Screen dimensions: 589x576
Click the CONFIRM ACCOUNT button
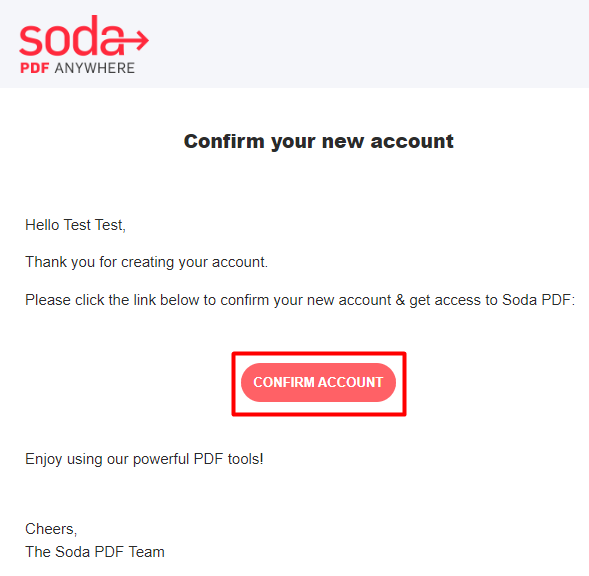tap(318, 382)
